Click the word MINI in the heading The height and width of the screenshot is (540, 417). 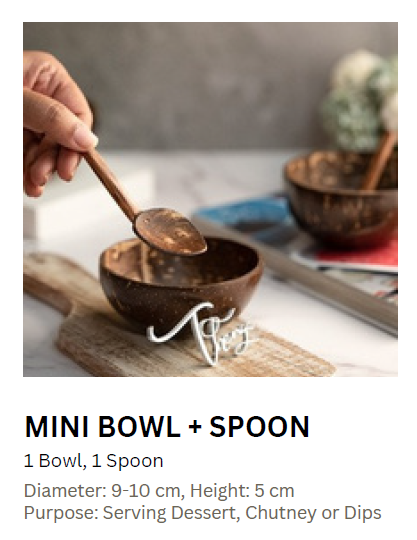pyautogui.click(x=58, y=427)
